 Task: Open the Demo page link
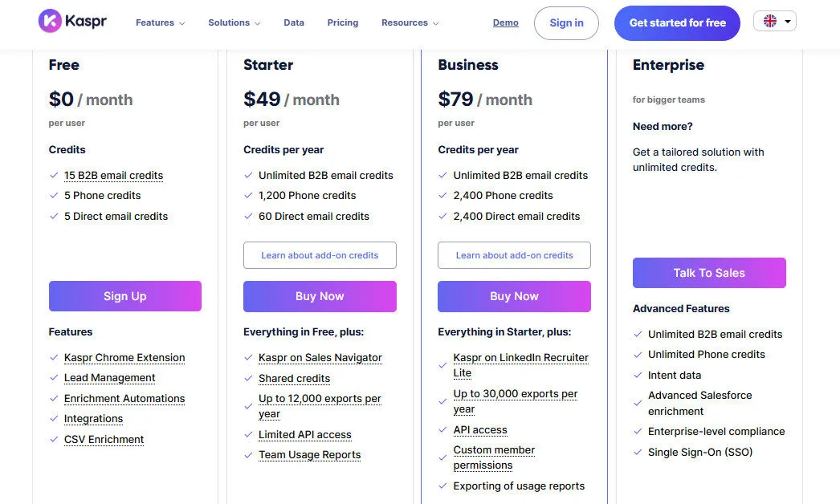click(x=505, y=22)
